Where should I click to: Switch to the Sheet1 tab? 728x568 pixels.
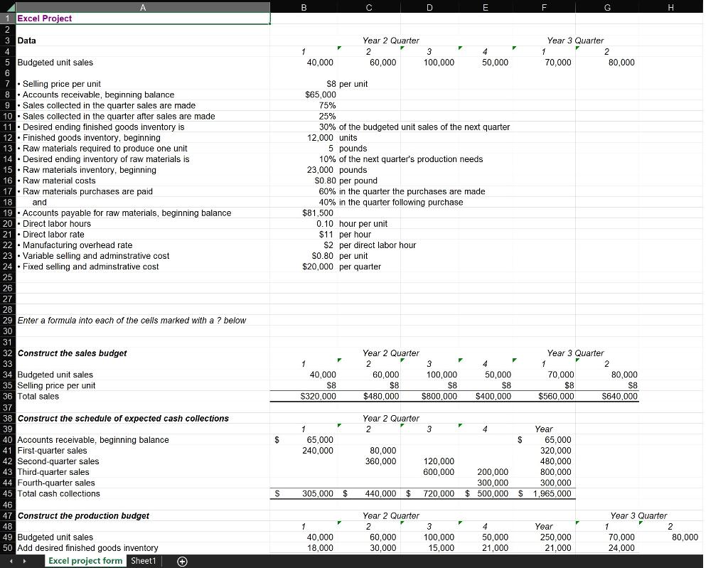click(x=143, y=561)
